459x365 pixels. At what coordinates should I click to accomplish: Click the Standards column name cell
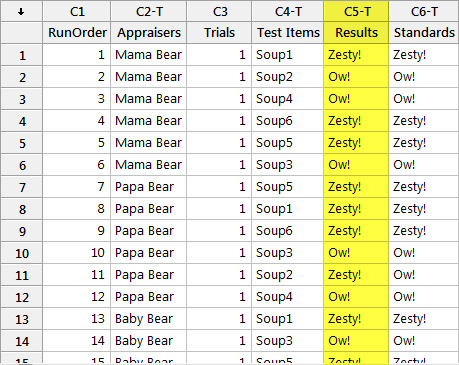[x=424, y=33]
